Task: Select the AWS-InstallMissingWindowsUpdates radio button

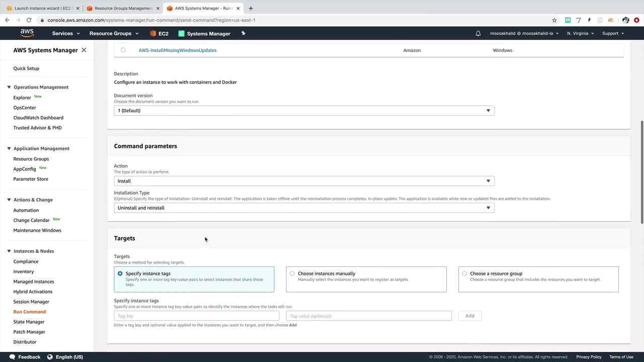Action: pyautogui.click(x=123, y=50)
